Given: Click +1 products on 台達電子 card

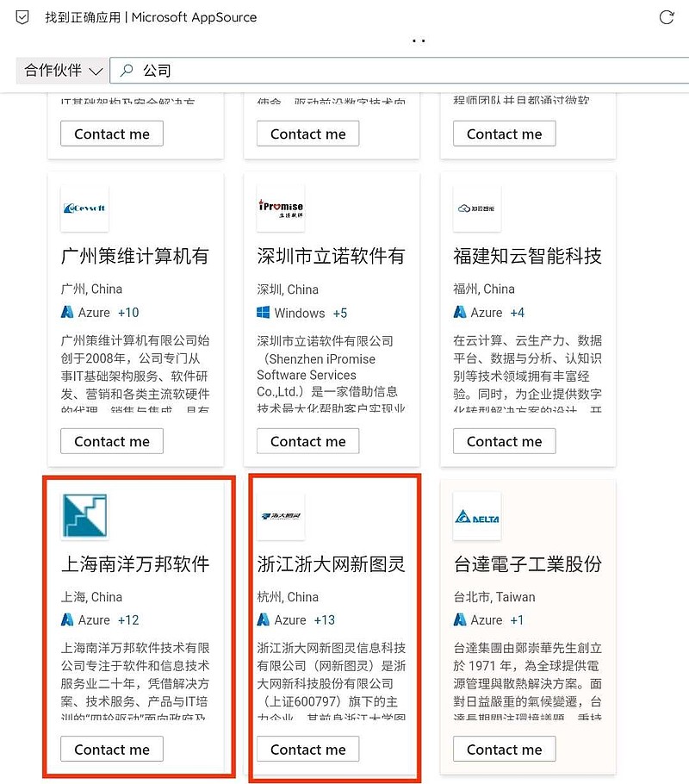Looking at the screenshot, I should click(x=517, y=620).
